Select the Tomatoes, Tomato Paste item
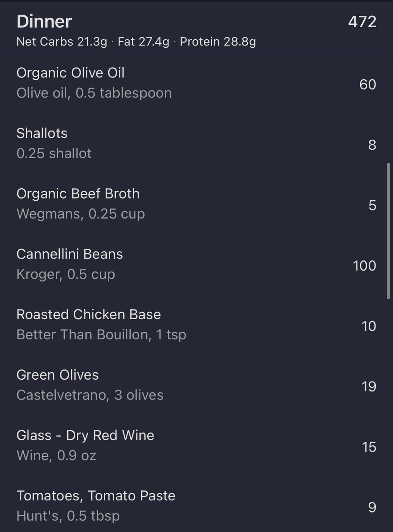 click(x=96, y=496)
